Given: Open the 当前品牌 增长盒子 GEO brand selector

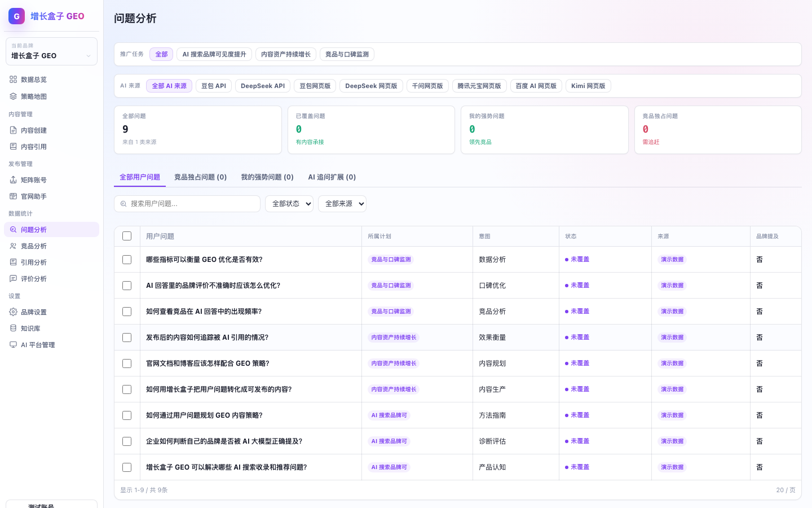Looking at the screenshot, I should tap(51, 51).
